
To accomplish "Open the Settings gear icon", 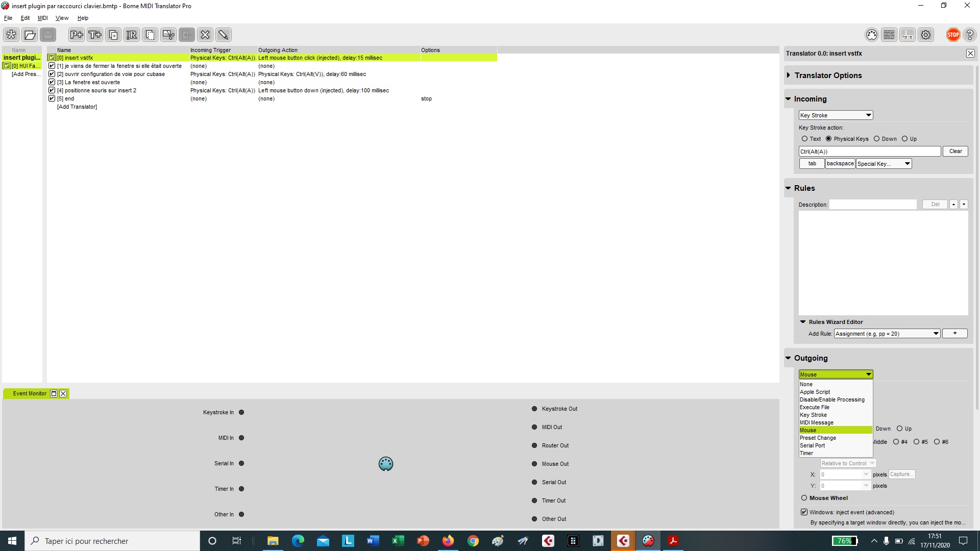I will [x=926, y=35].
